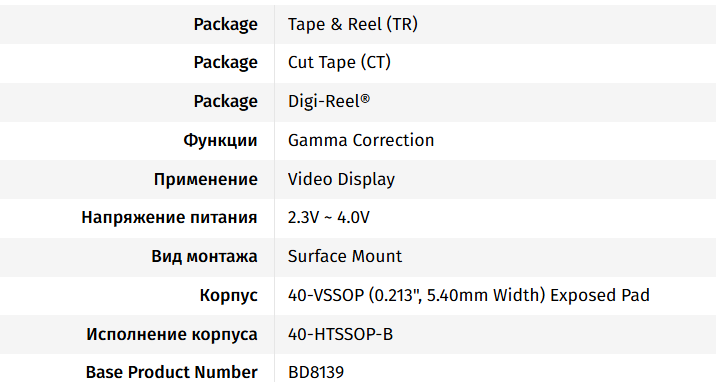Click the Применение row label

205,179
